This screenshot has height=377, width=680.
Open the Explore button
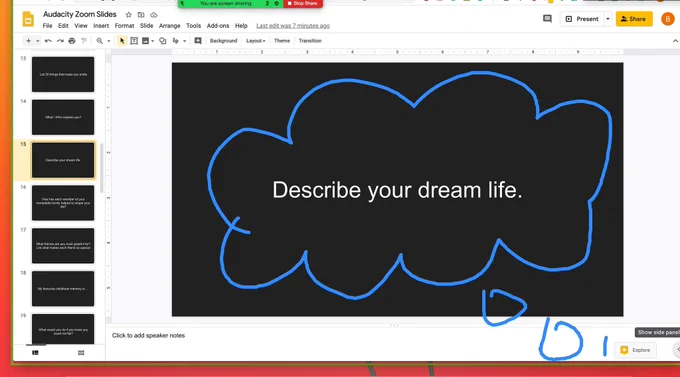(x=635, y=350)
